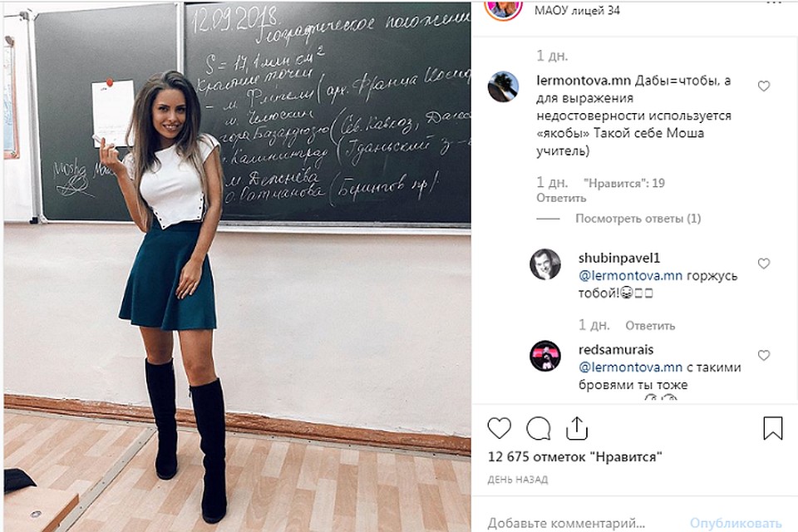This screenshot has width=798, height=532.
Task: Like the lermontova.mn comment
Action: [x=763, y=86]
